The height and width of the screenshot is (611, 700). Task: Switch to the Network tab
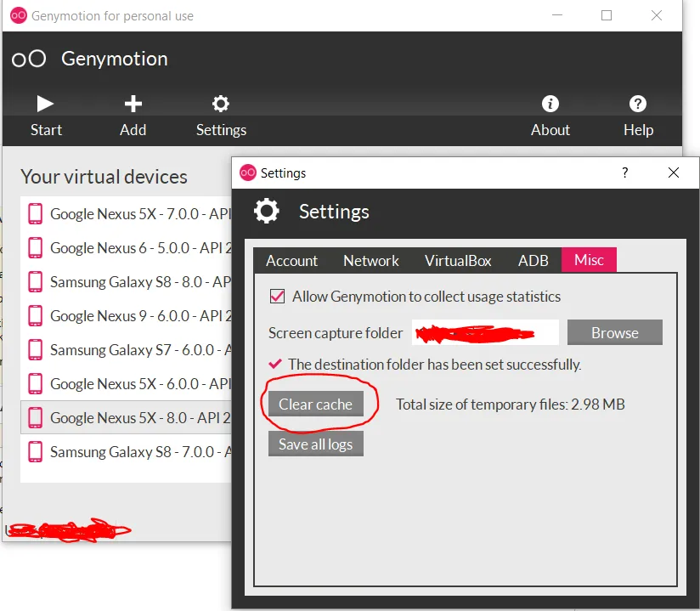point(371,260)
